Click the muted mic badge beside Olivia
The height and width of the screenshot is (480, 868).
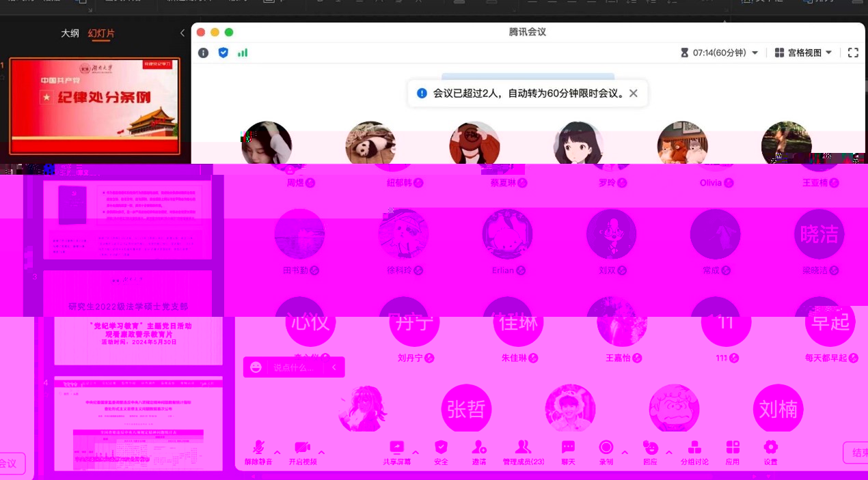pos(729,183)
